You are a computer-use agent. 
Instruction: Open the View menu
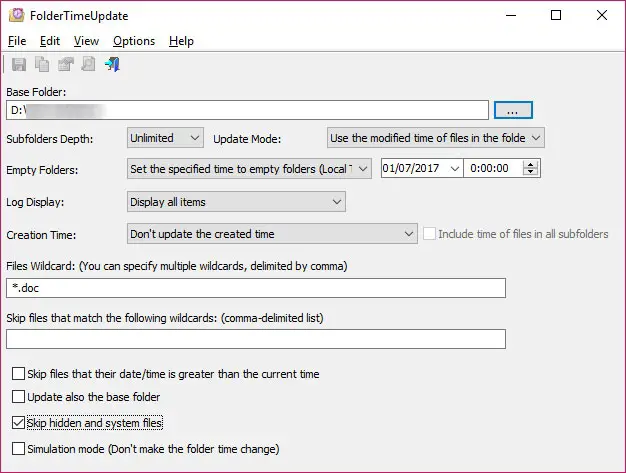click(x=86, y=41)
